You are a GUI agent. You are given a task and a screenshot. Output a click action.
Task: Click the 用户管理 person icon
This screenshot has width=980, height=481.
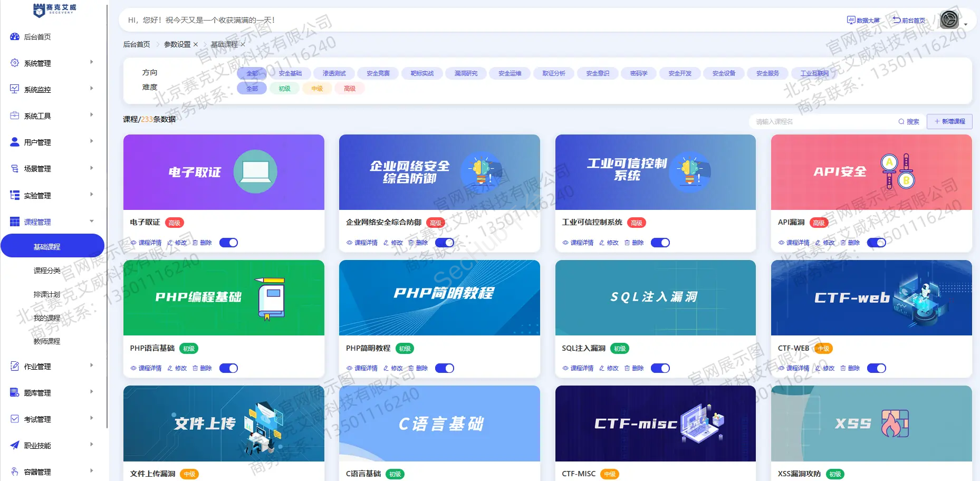[x=15, y=142]
